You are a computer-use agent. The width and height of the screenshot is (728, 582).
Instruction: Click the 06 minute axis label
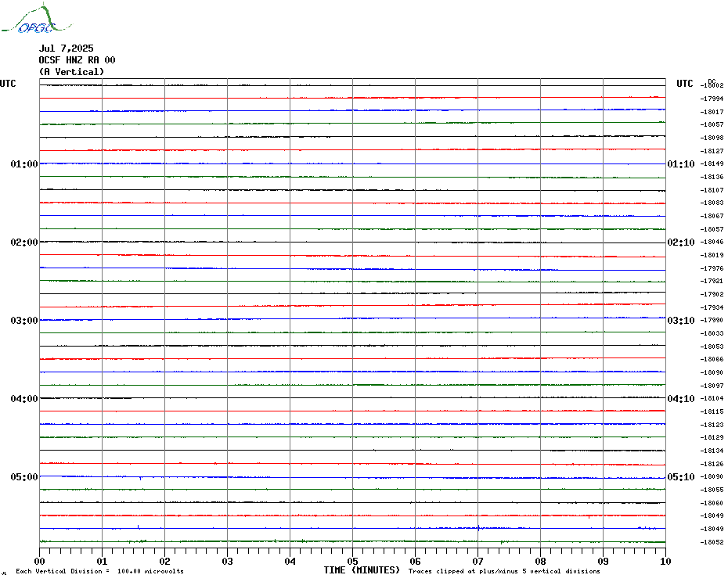click(x=416, y=562)
